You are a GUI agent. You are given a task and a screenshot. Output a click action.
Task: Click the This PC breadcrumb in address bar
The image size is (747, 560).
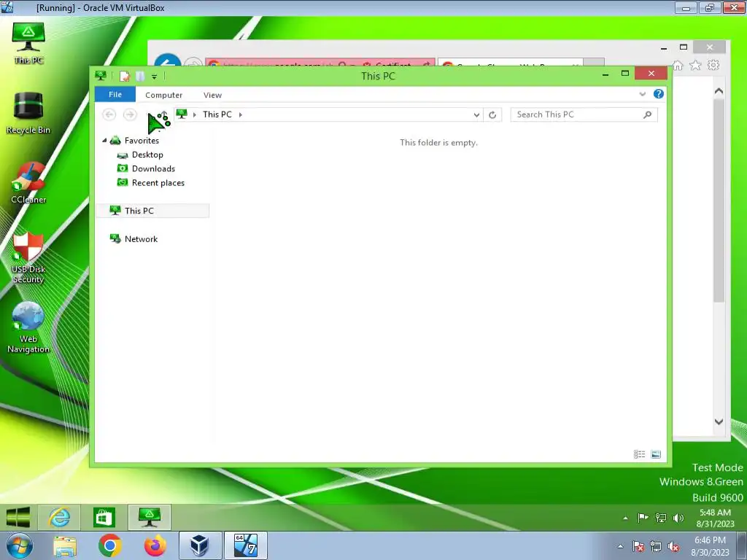click(217, 114)
